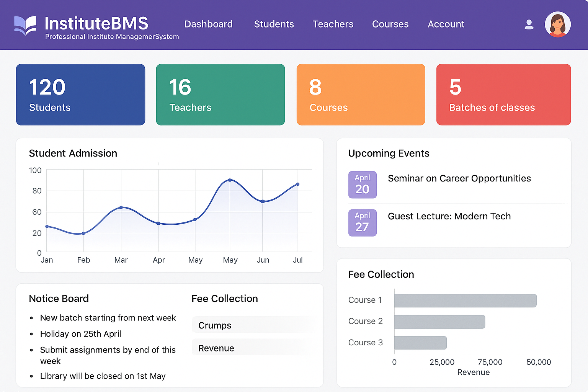Click the April 20 date badge
This screenshot has width=588, height=392.
[x=363, y=185]
